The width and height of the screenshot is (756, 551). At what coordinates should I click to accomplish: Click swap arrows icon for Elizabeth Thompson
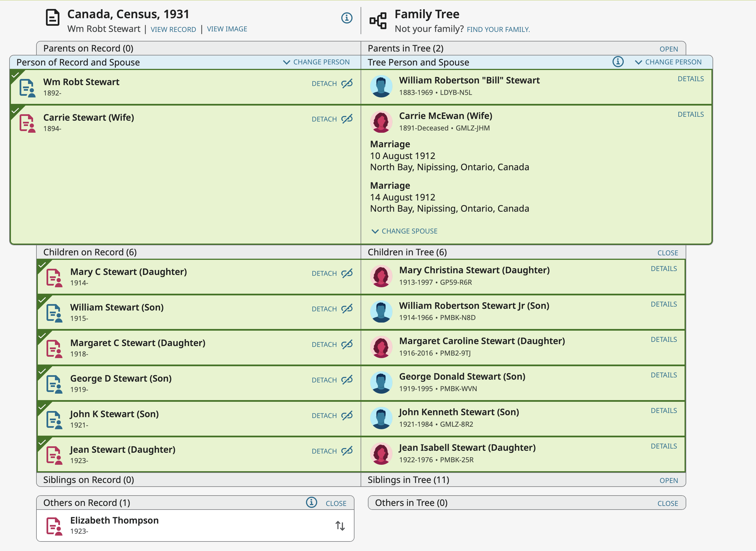click(340, 526)
